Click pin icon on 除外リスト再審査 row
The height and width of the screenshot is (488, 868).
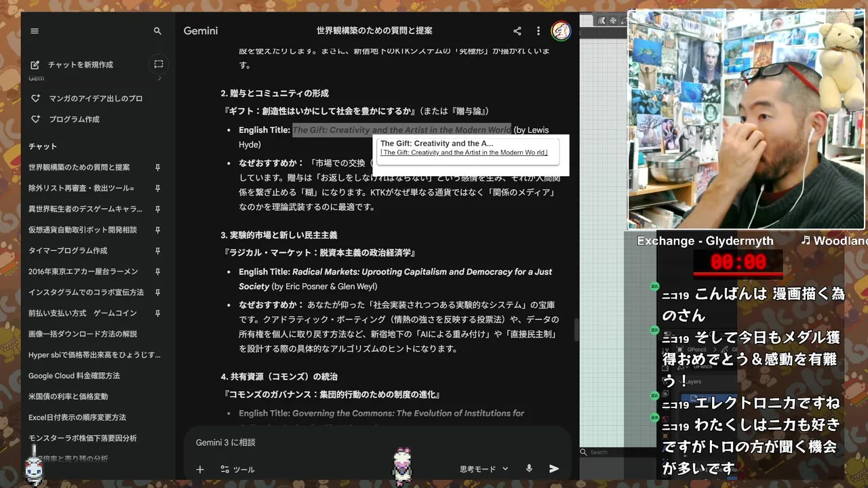tap(157, 188)
